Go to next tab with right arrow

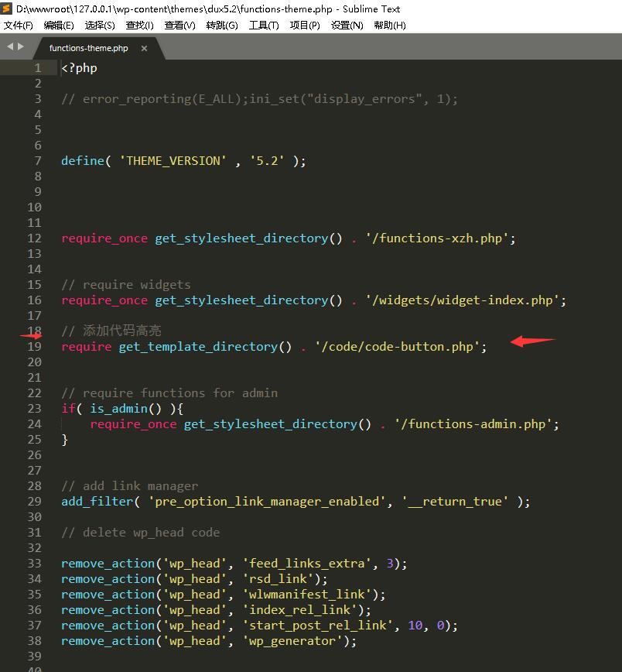(x=20, y=46)
